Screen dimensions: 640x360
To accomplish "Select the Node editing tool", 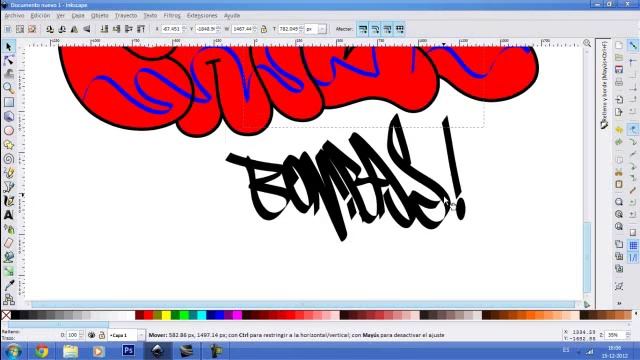I will [x=9, y=61].
